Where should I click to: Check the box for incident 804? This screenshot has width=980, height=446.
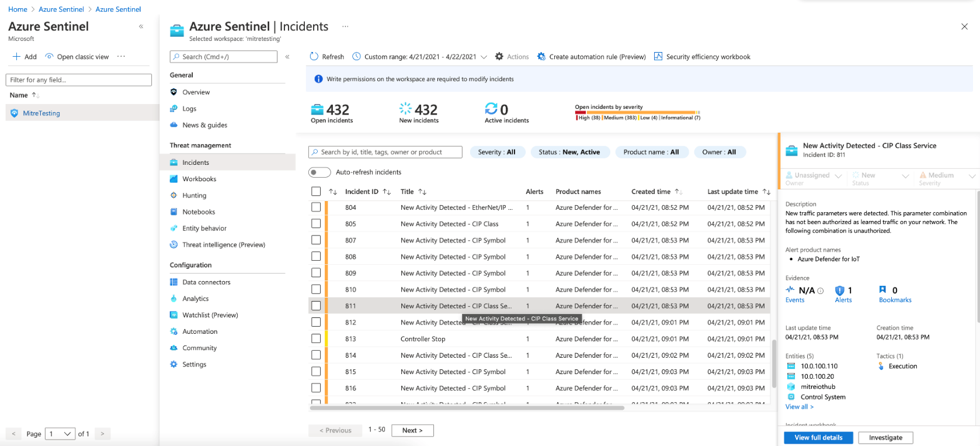(x=316, y=207)
